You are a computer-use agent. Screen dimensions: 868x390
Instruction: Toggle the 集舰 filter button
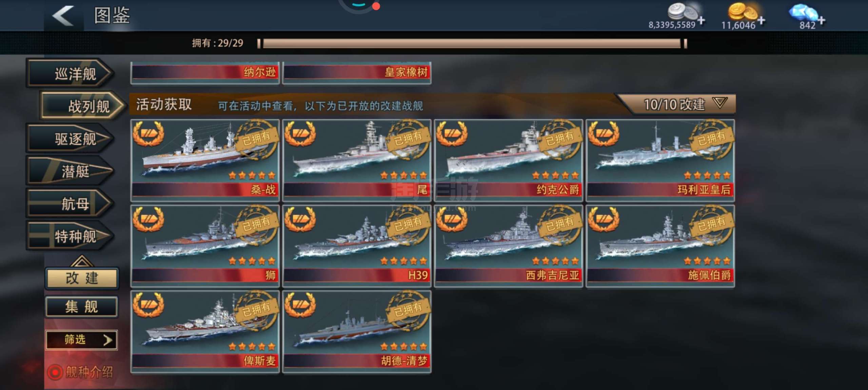pyautogui.click(x=82, y=307)
